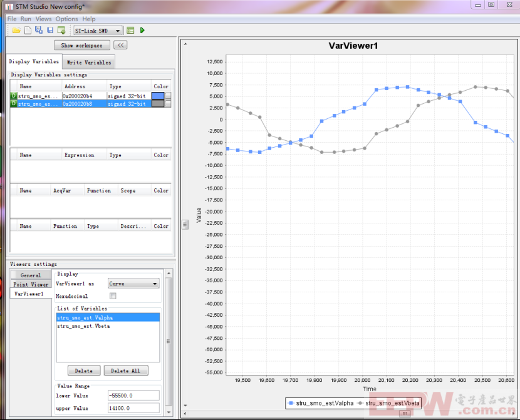Click the up arrow left of the VarViewer1 chart
The width and height of the screenshot is (520, 420).
click(185, 44)
